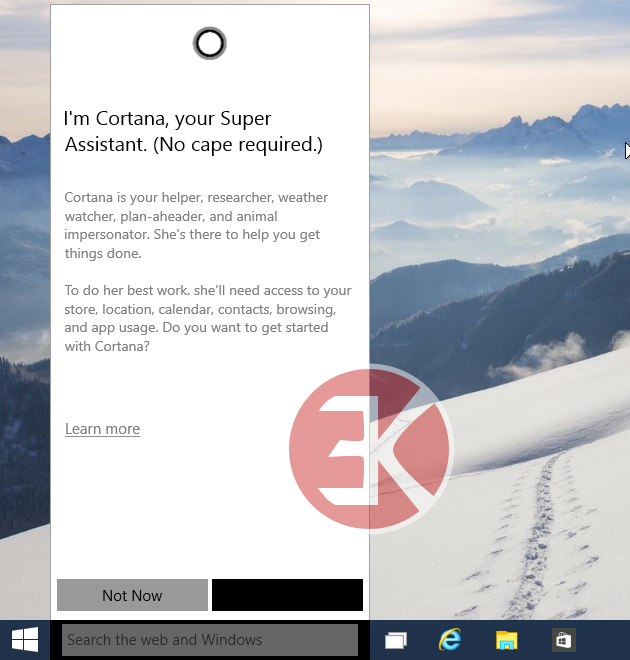Open the Windows Store taskbar icon
Image resolution: width=630 pixels, height=660 pixels.
click(563, 640)
